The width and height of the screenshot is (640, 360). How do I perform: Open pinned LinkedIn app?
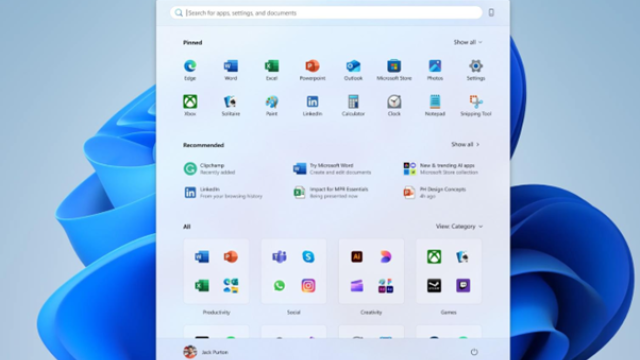point(312,105)
